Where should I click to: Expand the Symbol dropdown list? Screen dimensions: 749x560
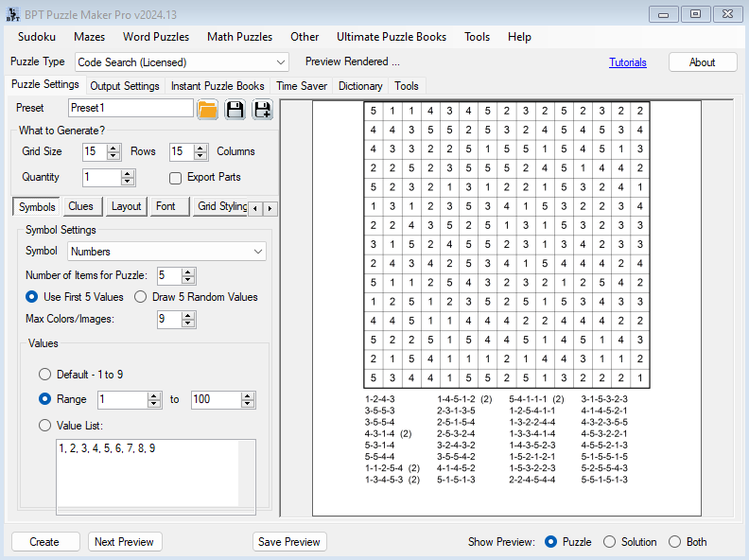[258, 252]
